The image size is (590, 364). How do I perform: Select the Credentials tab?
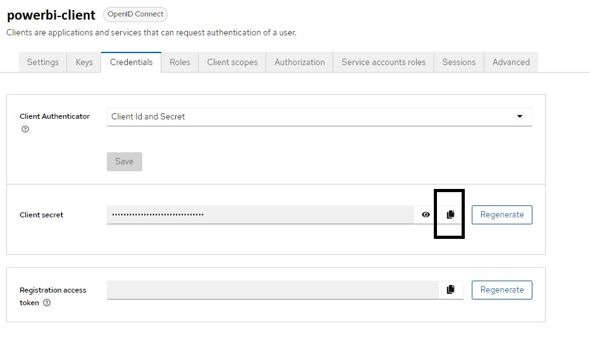coord(131,63)
